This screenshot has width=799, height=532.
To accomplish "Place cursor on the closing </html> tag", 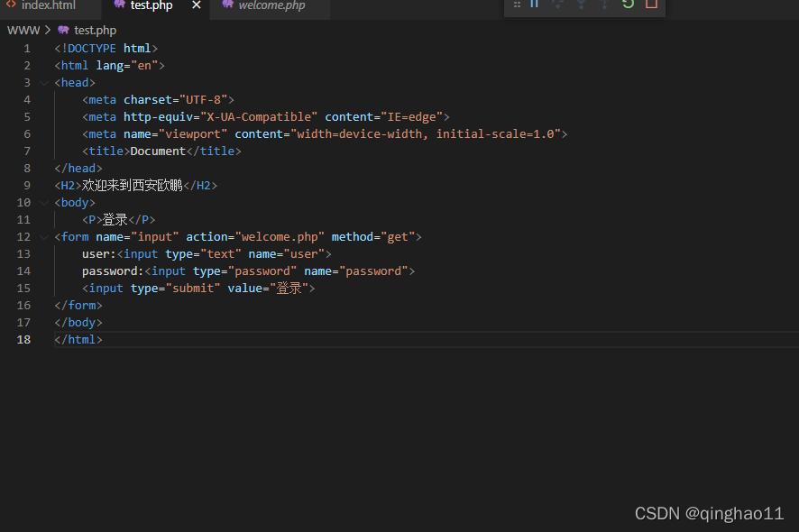I will click(78, 339).
